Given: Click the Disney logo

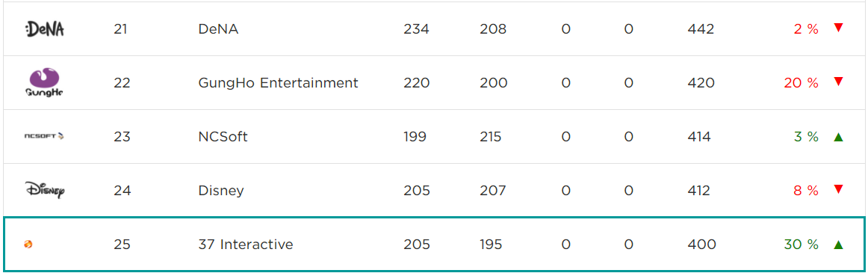Looking at the screenshot, I should (x=45, y=191).
